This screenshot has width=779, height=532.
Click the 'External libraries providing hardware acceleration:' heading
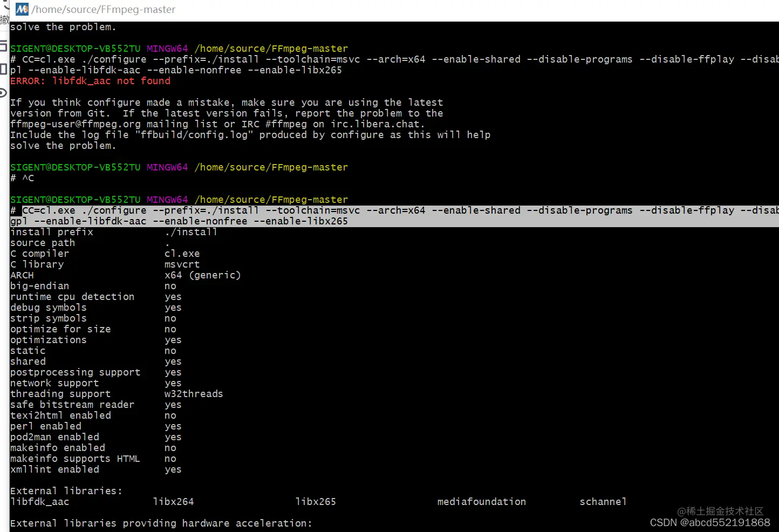(161, 523)
